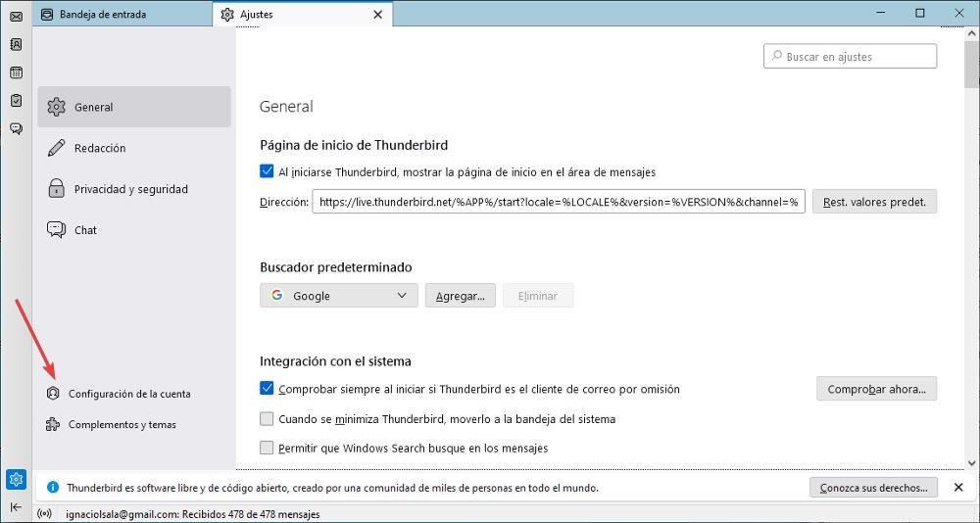Click the Agregar... button
Viewport: 980px width, 523px height.
(x=461, y=296)
